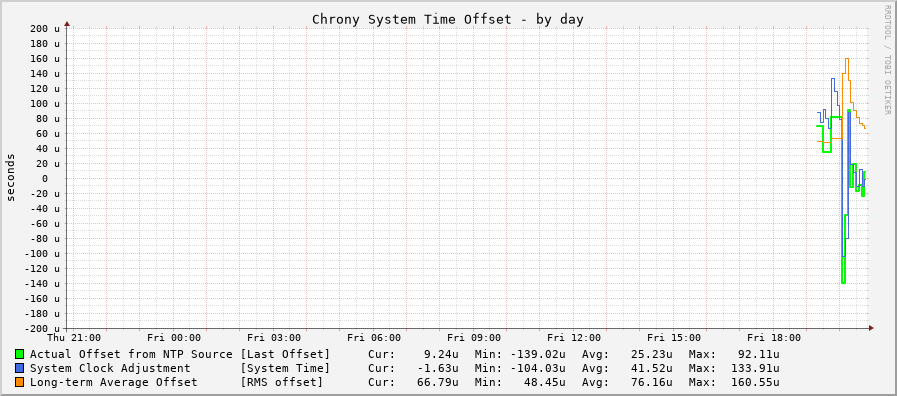
Task: Click the minimum value -139.02u
Action: coord(537,354)
